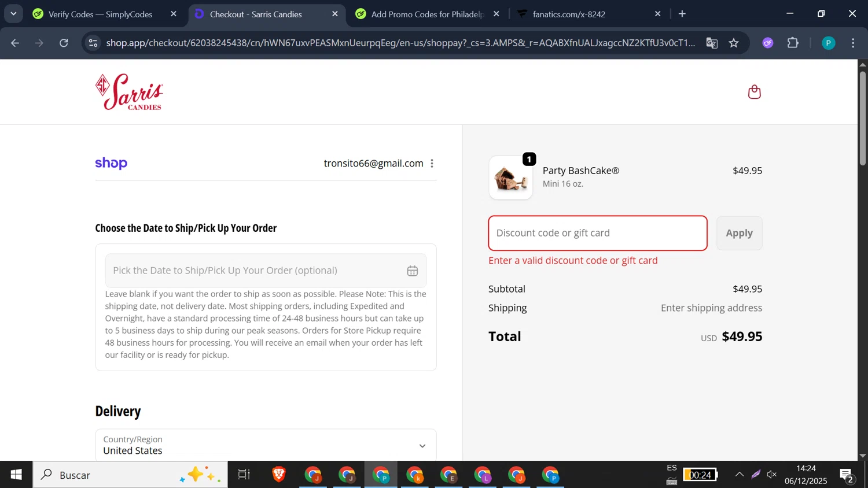868x488 pixels.
Task: Open the Chrome profile P avatar
Action: point(829,43)
